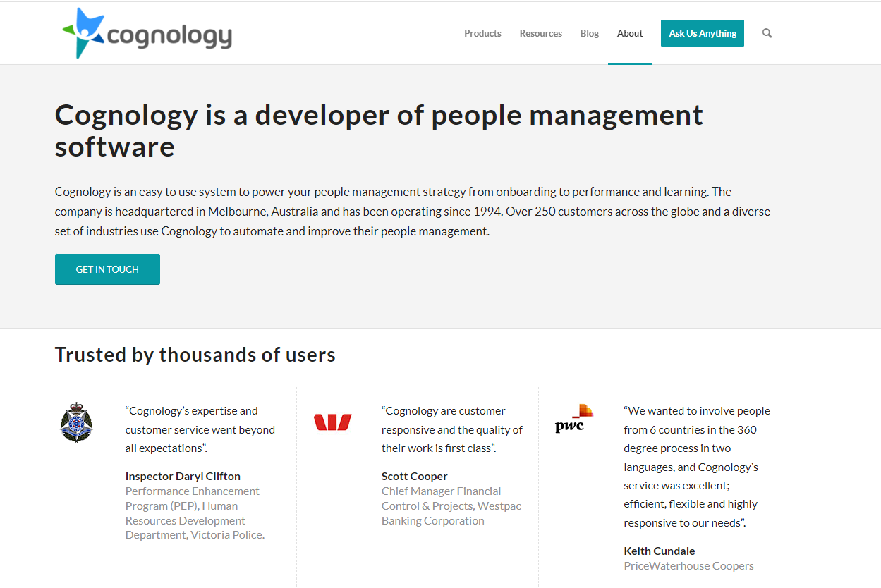
Task: Select the name Inspector Daryl Clifton
Action: (183, 476)
